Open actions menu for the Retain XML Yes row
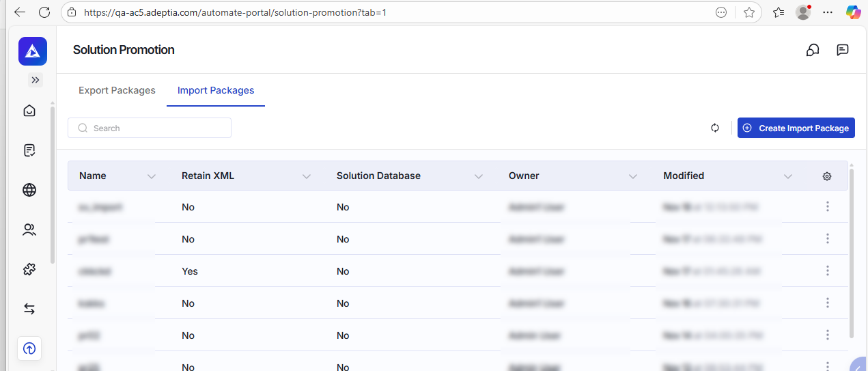The height and width of the screenshot is (371, 868). (x=827, y=271)
